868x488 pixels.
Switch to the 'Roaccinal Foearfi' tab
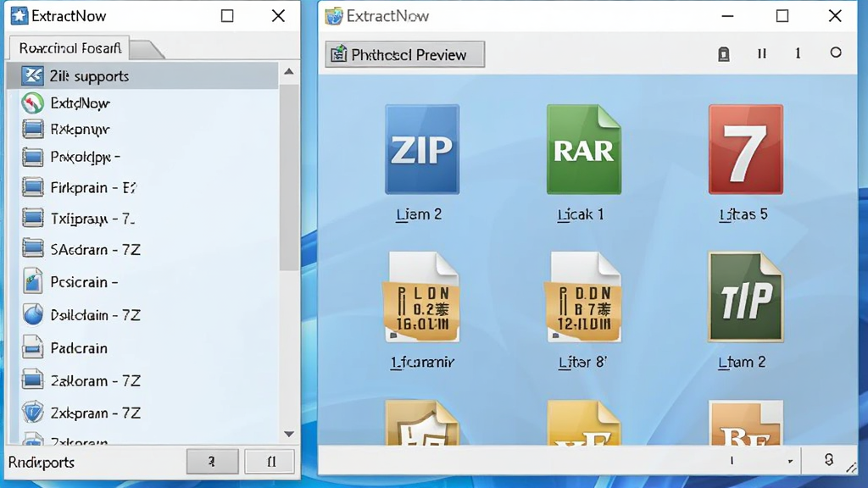[70, 48]
